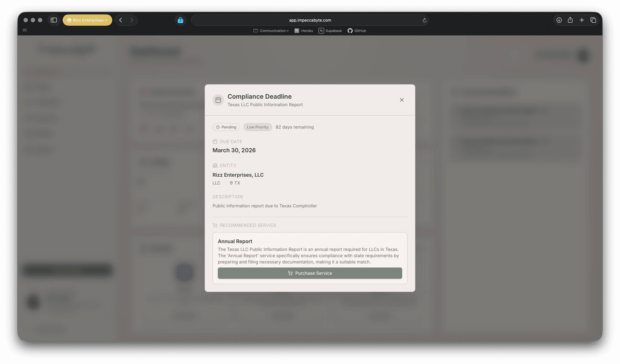Open the Heroku bookmark
The width and height of the screenshot is (620, 364).
coord(304,31)
